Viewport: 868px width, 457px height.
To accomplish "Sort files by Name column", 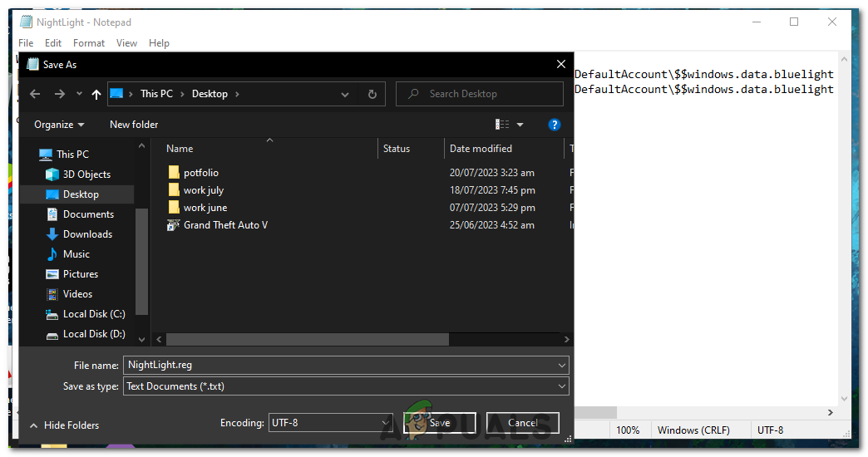I will pyautogui.click(x=180, y=148).
